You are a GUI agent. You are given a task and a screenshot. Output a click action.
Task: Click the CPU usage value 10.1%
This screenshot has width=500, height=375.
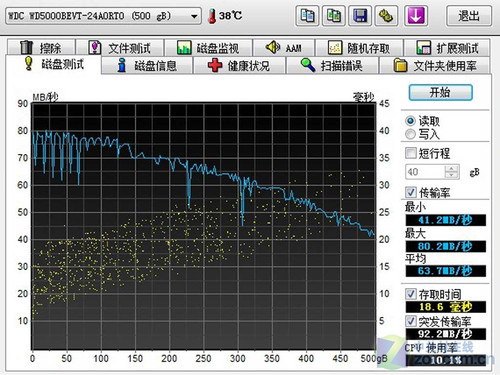tap(446, 360)
